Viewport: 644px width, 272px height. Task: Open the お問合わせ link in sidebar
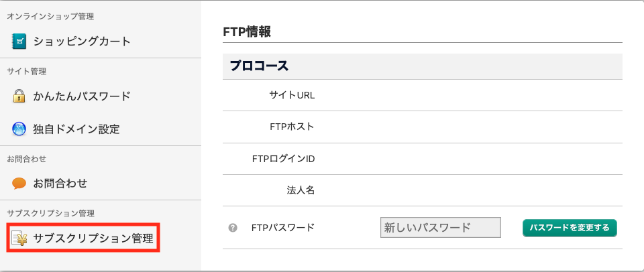point(60,183)
